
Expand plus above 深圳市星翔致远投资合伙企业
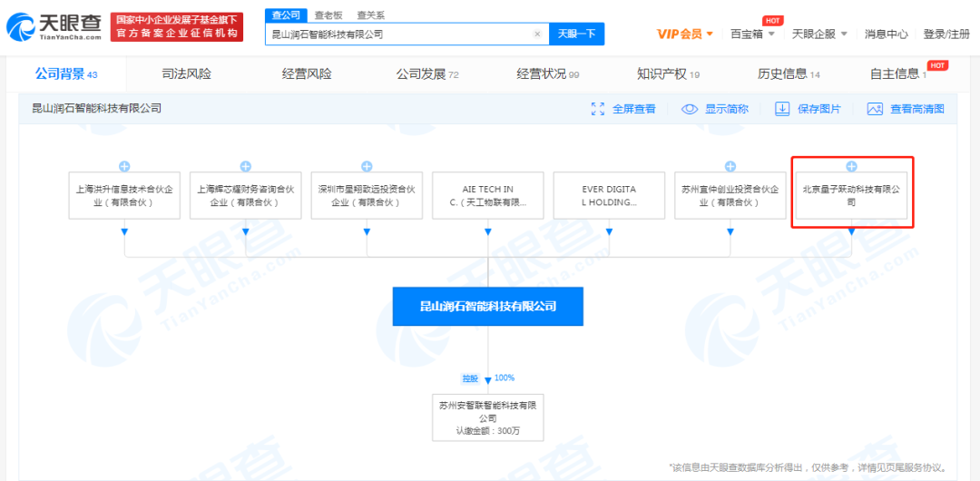(x=367, y=166)
